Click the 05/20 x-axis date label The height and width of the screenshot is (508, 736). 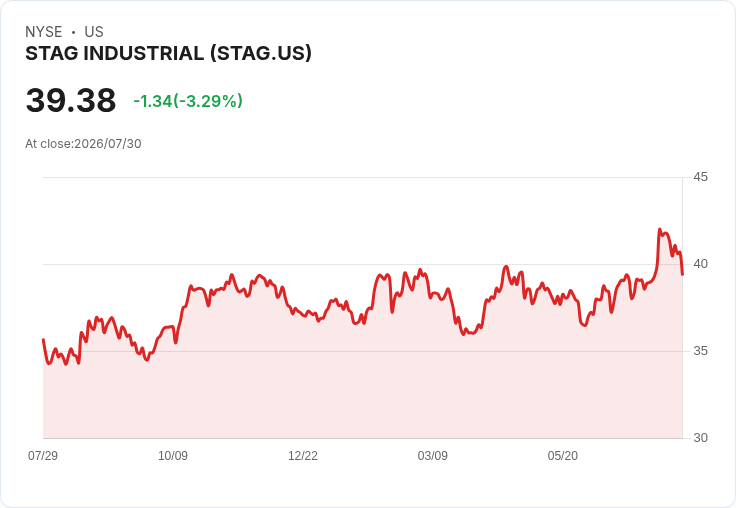(563, 455)
